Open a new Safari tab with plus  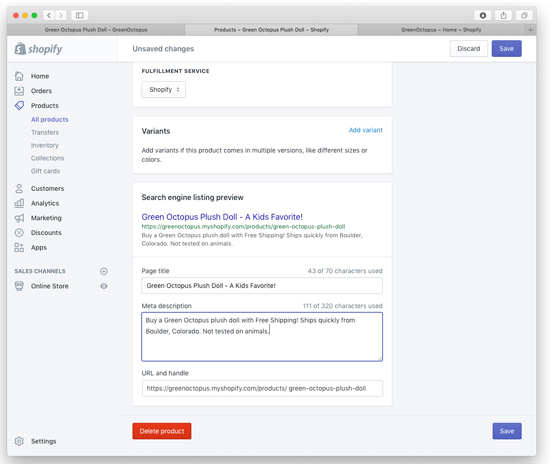(x=530, y=30)
